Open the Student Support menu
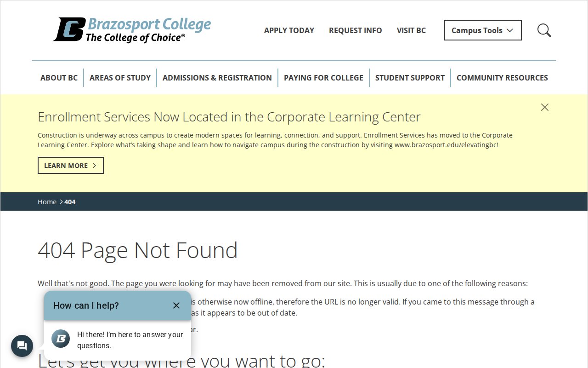588x368 pixels. pos(410,78)
